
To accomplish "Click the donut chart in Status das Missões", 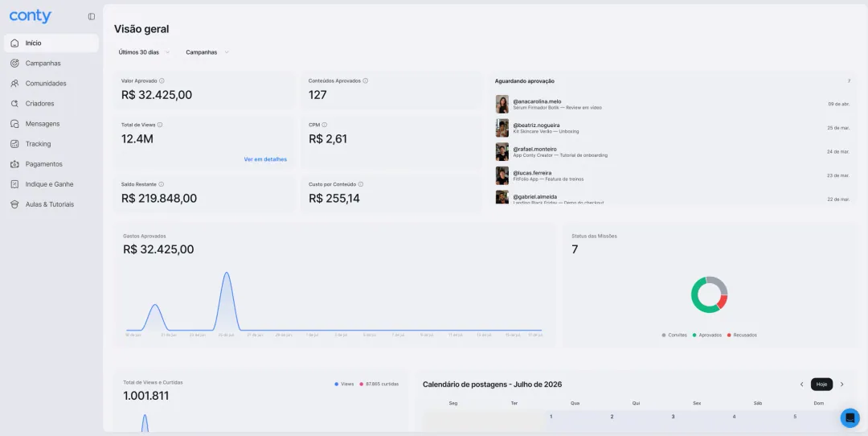I will click(709, 294).
